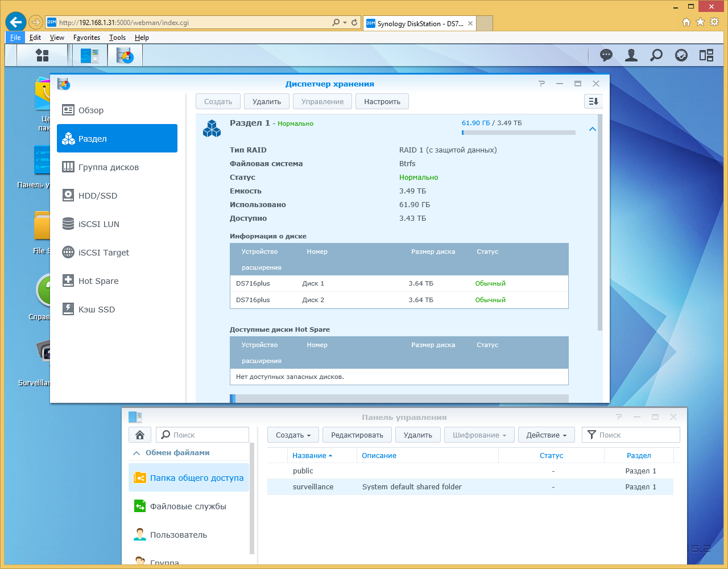Screen dimensions: 728x569
Task: Click the Control Panel home icon
Action: pos(140,435)
